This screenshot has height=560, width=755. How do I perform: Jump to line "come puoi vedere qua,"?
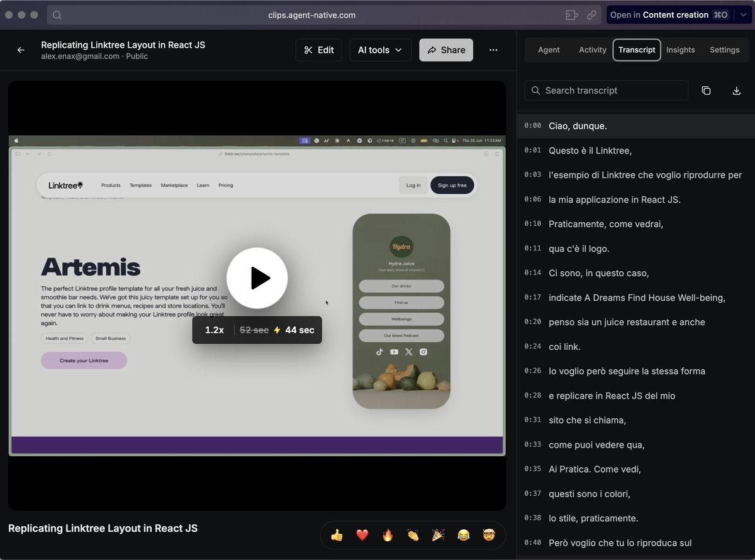pyautogui.click(x=635, y=445)
